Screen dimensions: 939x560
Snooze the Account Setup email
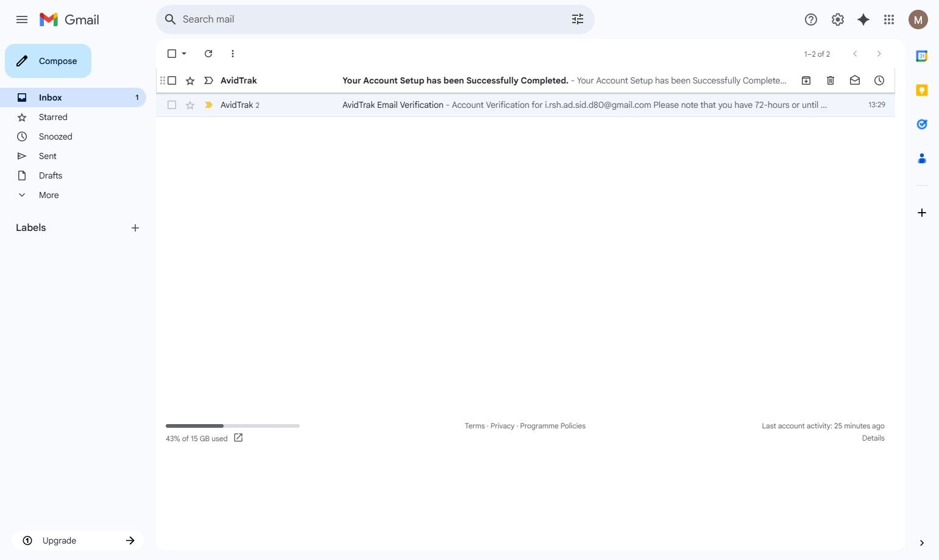[x=879, y=80]
